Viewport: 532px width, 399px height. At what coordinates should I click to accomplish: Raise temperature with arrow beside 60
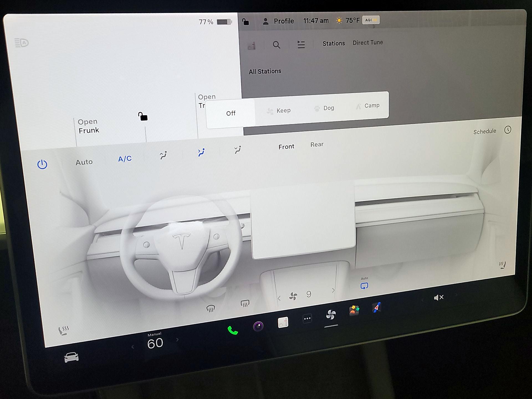click(177, 340)
